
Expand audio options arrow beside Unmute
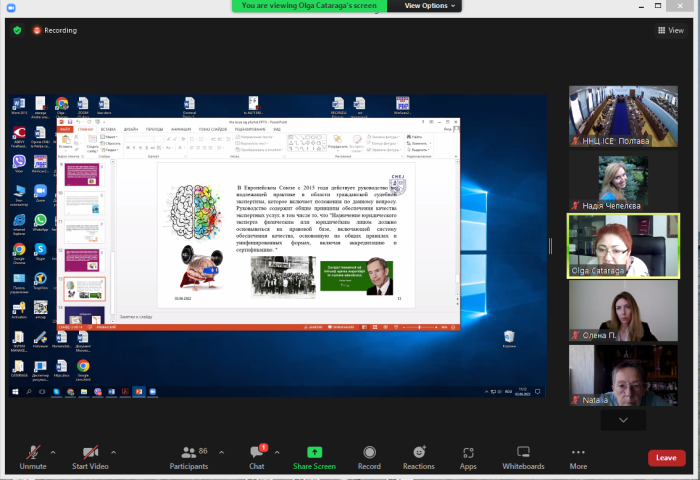(x=53, y=451)
